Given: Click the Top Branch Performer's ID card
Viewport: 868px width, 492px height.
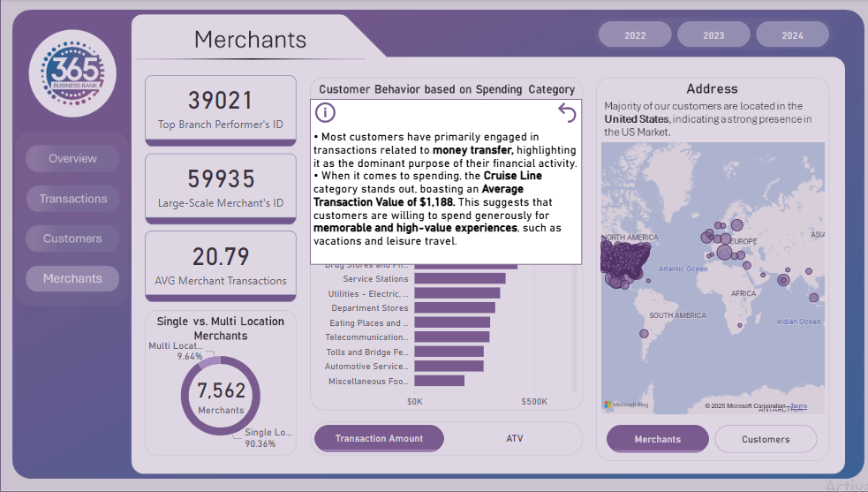Looking at the screenshot, I should coord(221,110).
